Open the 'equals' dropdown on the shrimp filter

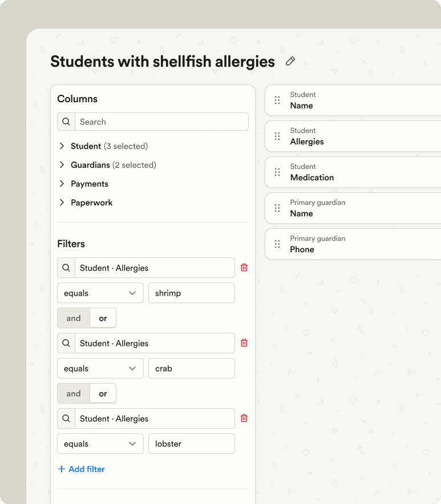click(100, 293)
